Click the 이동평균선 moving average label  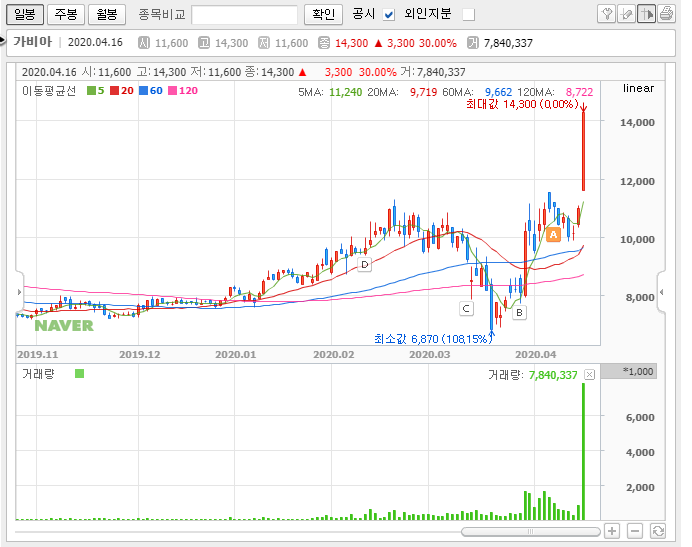click(x=49, y=91)
